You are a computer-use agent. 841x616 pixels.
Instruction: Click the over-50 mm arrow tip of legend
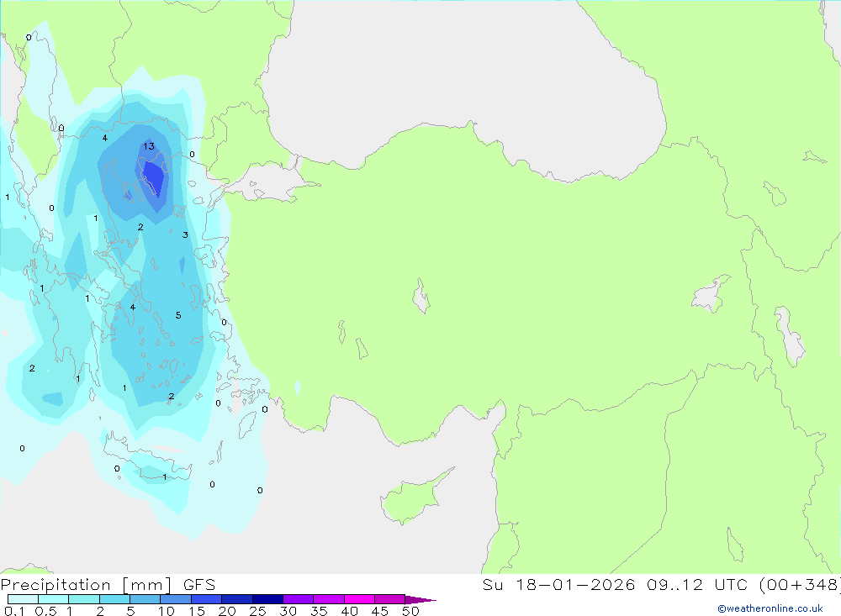[x=420, y=600]
